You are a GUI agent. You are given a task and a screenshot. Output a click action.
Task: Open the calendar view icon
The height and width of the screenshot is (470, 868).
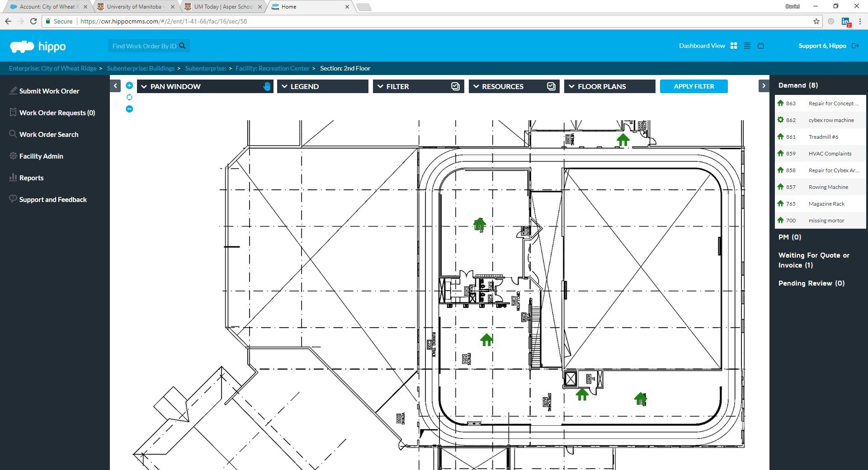tap(761, 46)
